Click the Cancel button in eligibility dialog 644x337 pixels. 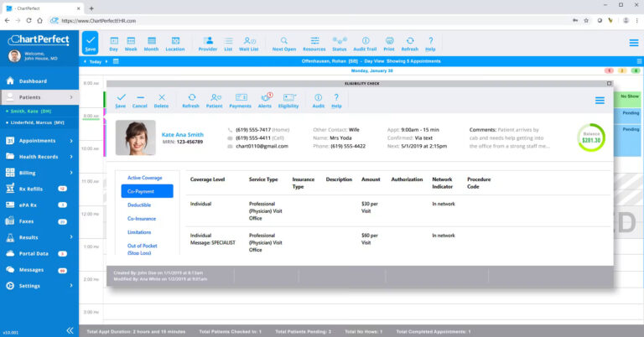pos(140,101)
